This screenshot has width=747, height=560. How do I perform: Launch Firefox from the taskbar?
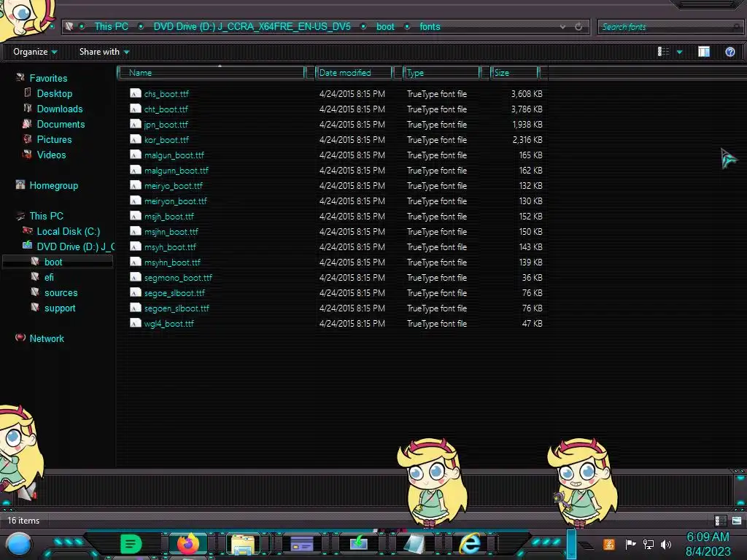coord(188,544)
